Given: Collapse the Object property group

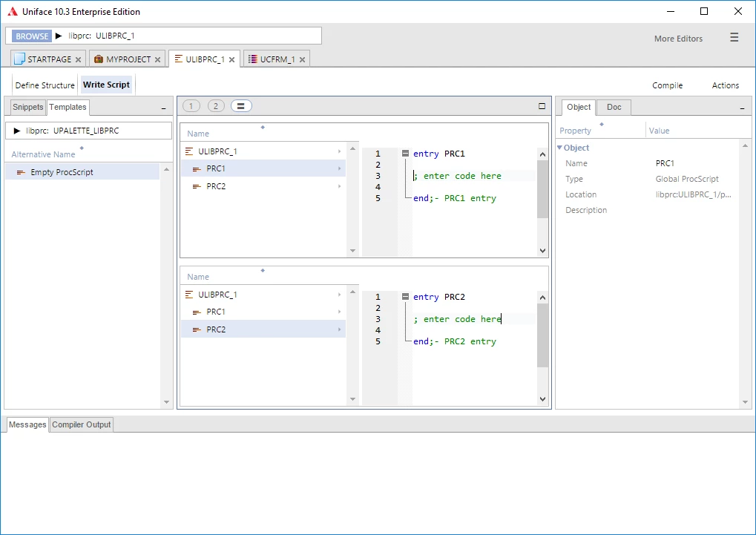Looking at the screenshot, I should pyautogui.click(x=560, y=148).
